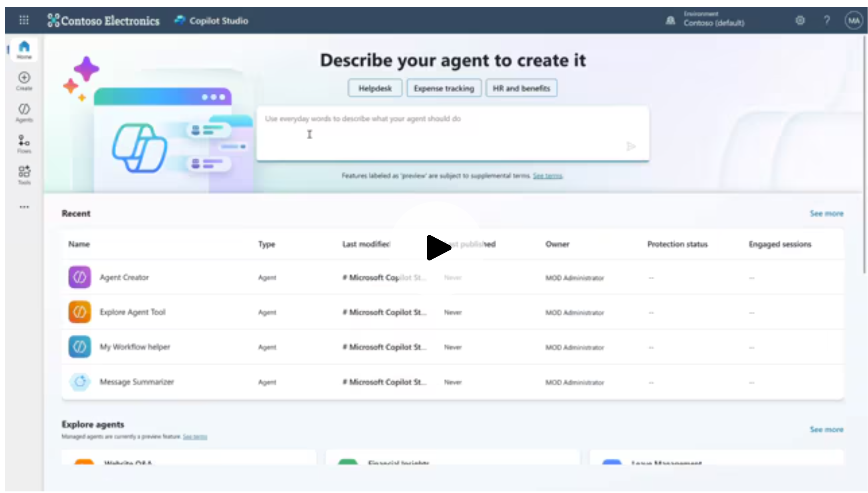This screenshot has height=493, width=868.
Task: Click the My Workflow helper blue icon
Action: tap(79, 347)
